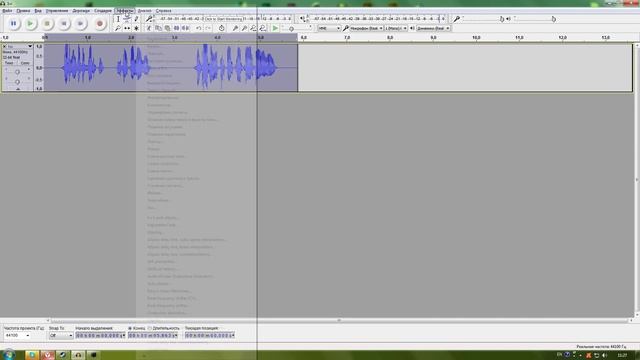
Task: Select the Multi-Tool asterisk icon
Action: pyautogui.click(x=136, y=28)
